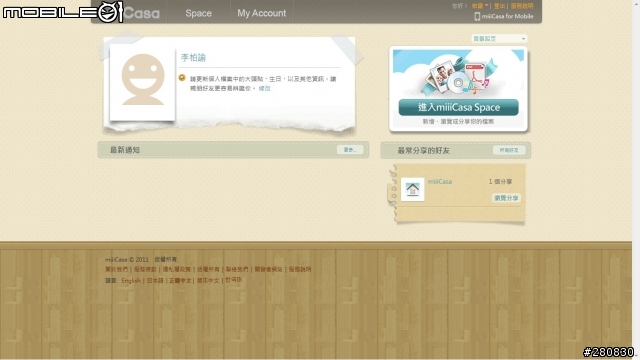Click the yellow notice icon beside profile reminder

tap(182, 78)
